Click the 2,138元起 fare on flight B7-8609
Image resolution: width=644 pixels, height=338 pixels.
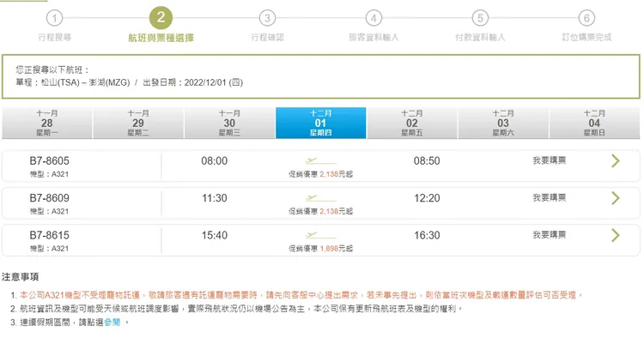point(336,211)
